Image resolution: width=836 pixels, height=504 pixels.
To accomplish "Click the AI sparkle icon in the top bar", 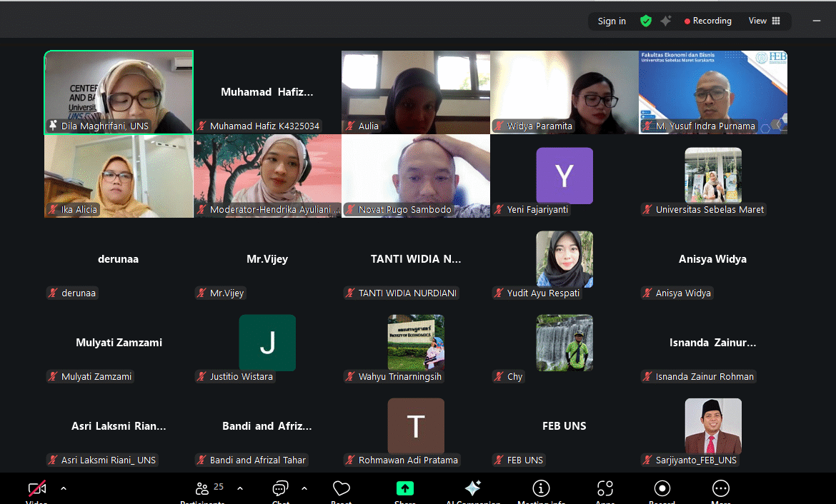I will tap(666, 21).
